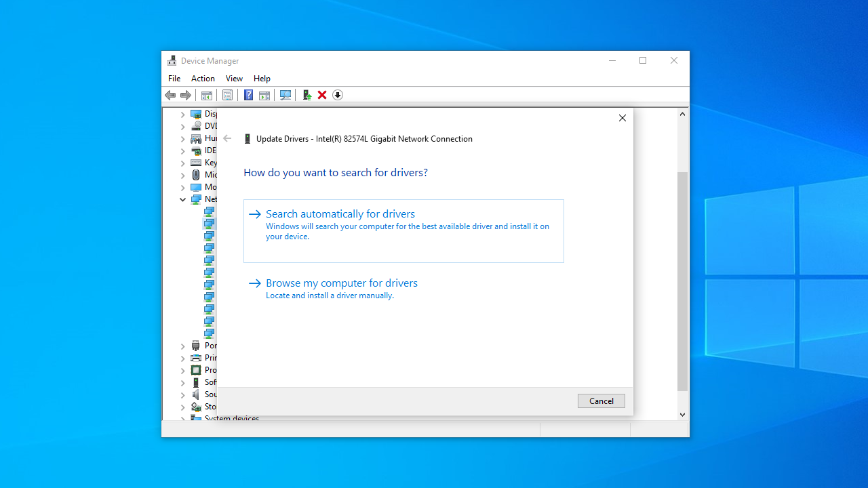This screenshot has width=868, height=488.
Task: Toggle the Show/Hide Action Pane toolbar icon
Action: click(x=264, y=96)
